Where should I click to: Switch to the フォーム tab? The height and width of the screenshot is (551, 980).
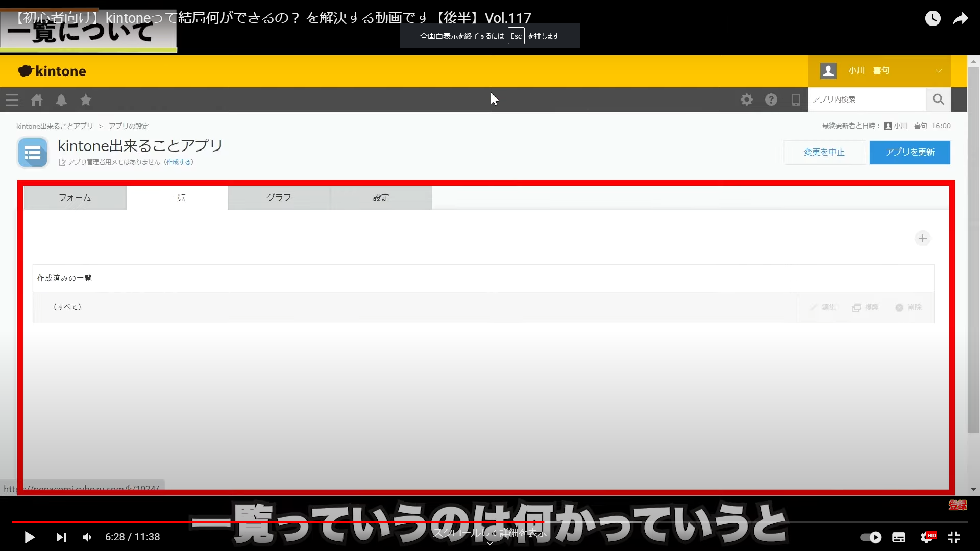(75, 197)
